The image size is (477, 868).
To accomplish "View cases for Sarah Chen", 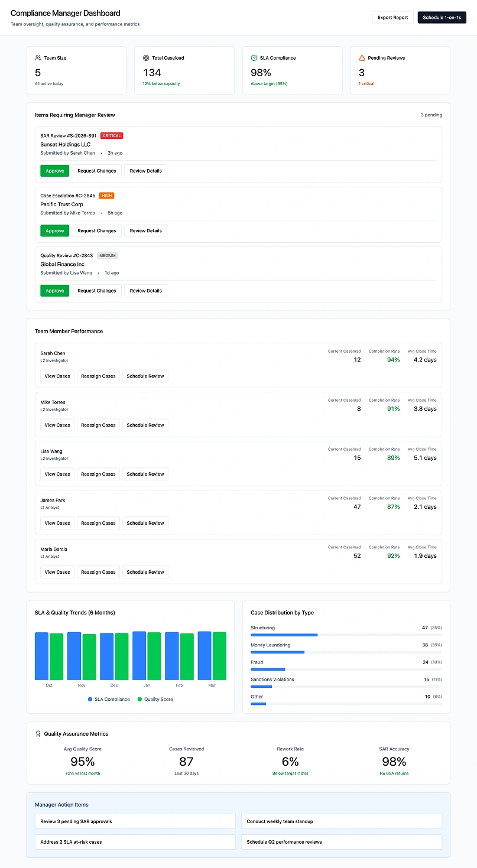I will (57, 376).
